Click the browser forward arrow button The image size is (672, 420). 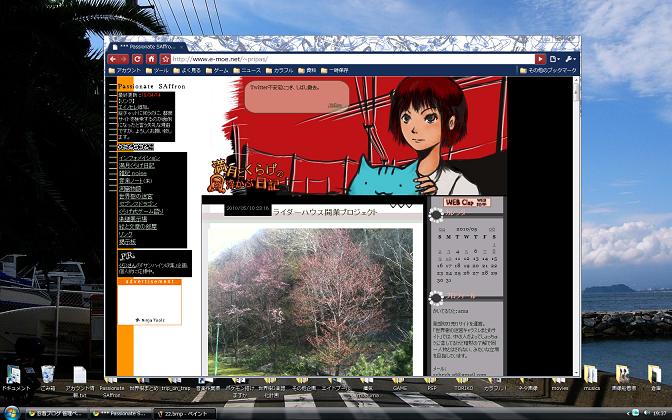point(123,59)
